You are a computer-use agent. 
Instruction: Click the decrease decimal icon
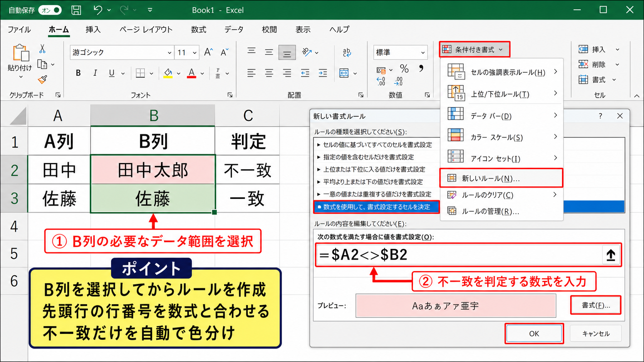(398, 81)
